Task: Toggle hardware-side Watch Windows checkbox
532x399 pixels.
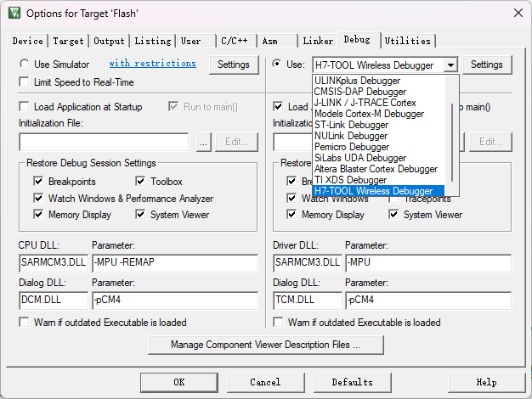Action: coord(291,198)
